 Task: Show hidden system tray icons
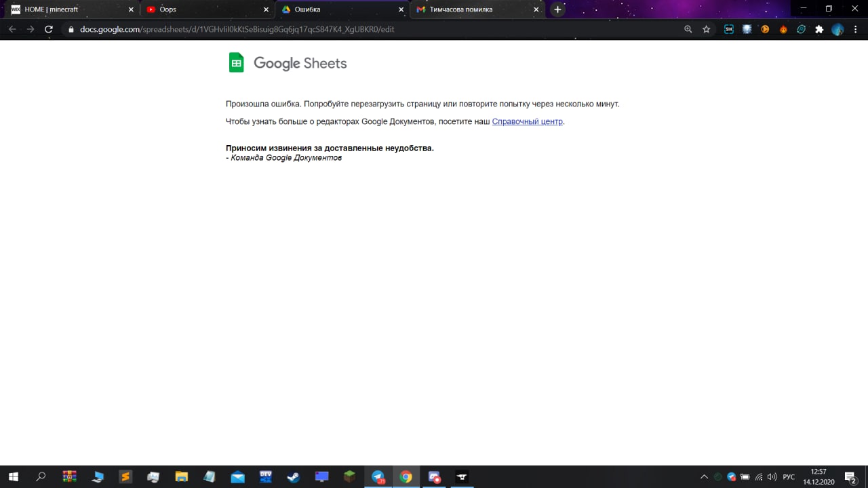(704, 476)
